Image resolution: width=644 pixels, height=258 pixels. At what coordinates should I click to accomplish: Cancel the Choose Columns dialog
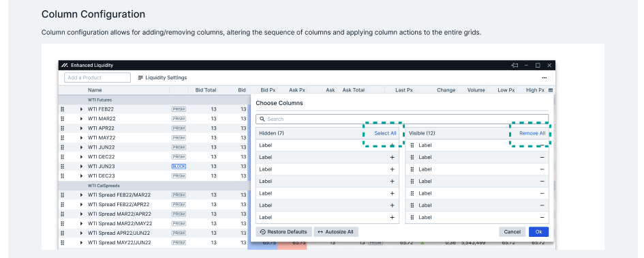tap(512, 231)
